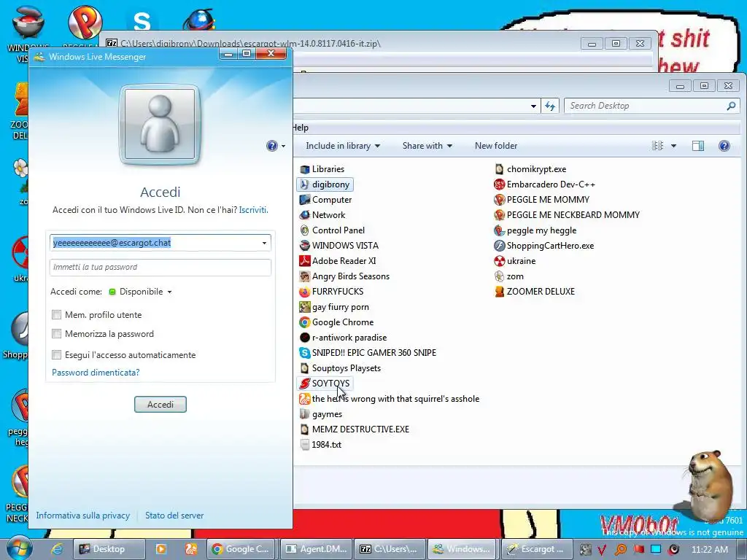
Task: Switch to Desktop taskbar window
Action: pyautogui.click(x=109, y=549)
